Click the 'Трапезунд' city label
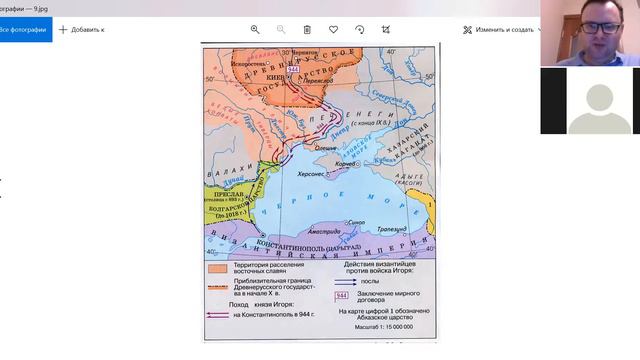640x360 pixels. click(392, 229)
